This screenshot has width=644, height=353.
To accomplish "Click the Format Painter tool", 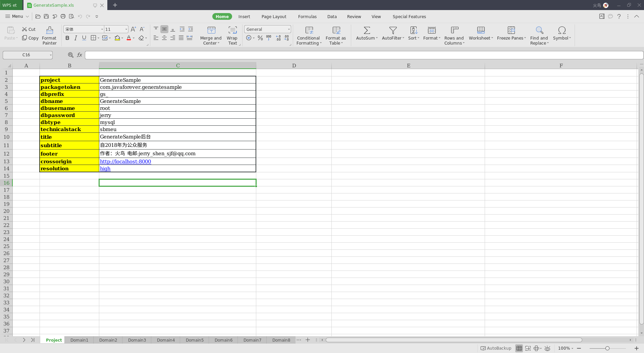I will (x=49, y=36).
